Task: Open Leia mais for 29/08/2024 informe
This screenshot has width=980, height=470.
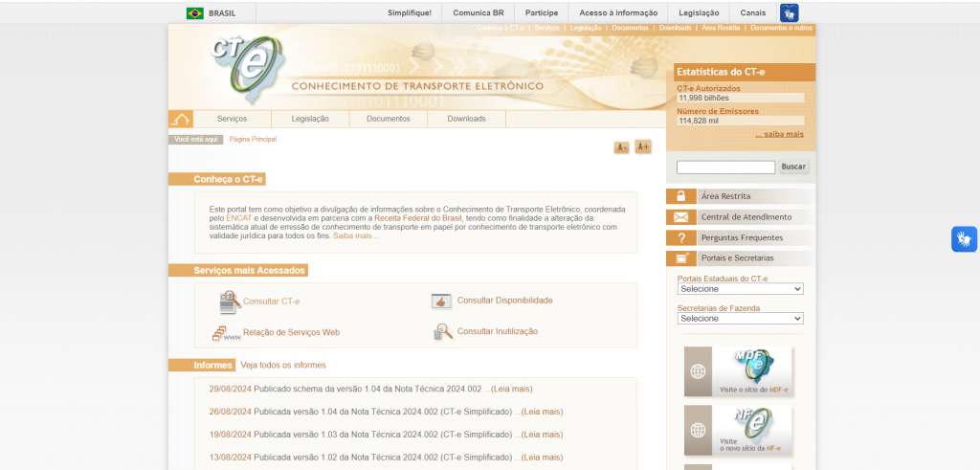Action: coord(512,389)
